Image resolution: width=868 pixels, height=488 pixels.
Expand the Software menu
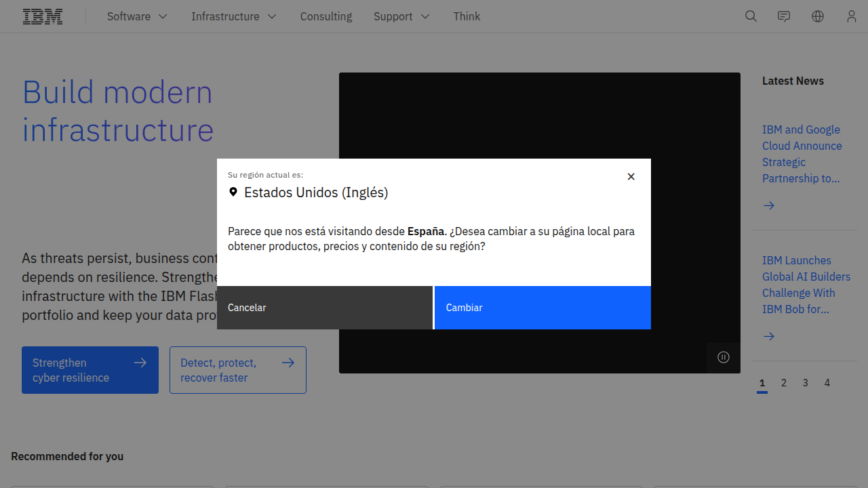(x=137, y=16)
